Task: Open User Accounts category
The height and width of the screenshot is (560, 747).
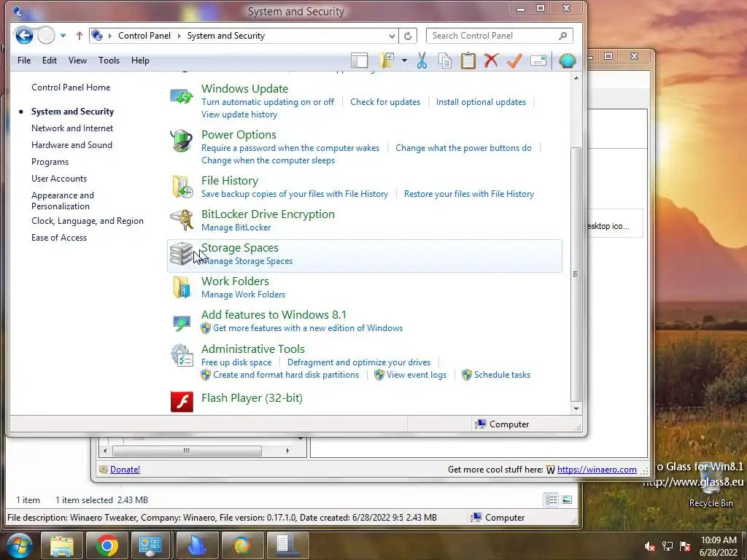Action: click(59, 179)
